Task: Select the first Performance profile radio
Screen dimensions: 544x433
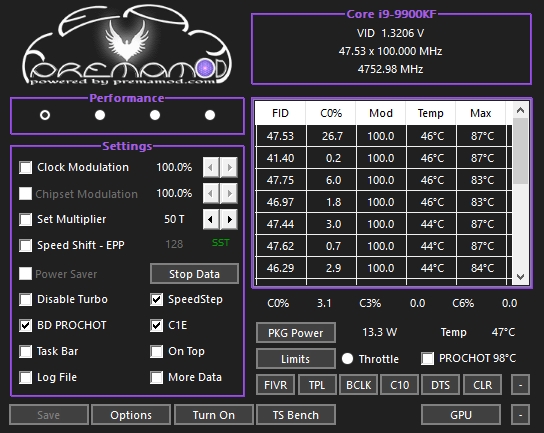Action: (x=45, y=115)
